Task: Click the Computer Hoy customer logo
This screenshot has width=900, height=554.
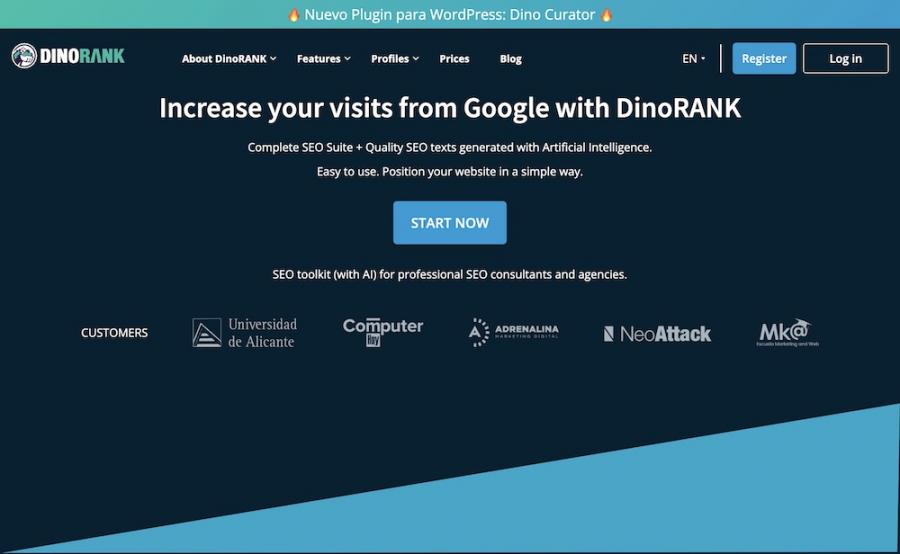Action: [383, 331]
